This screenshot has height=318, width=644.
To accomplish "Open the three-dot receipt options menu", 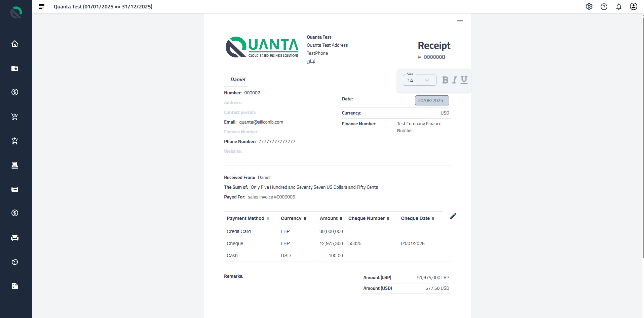I will (460, 20).
